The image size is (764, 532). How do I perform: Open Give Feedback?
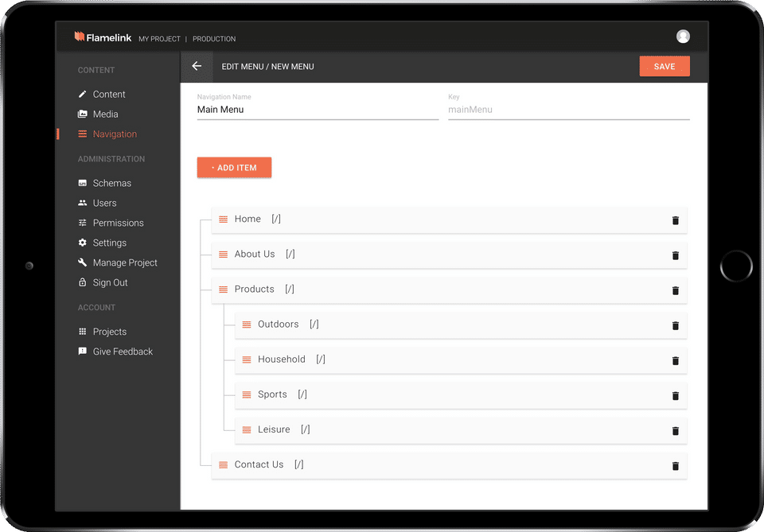[123, 351]
